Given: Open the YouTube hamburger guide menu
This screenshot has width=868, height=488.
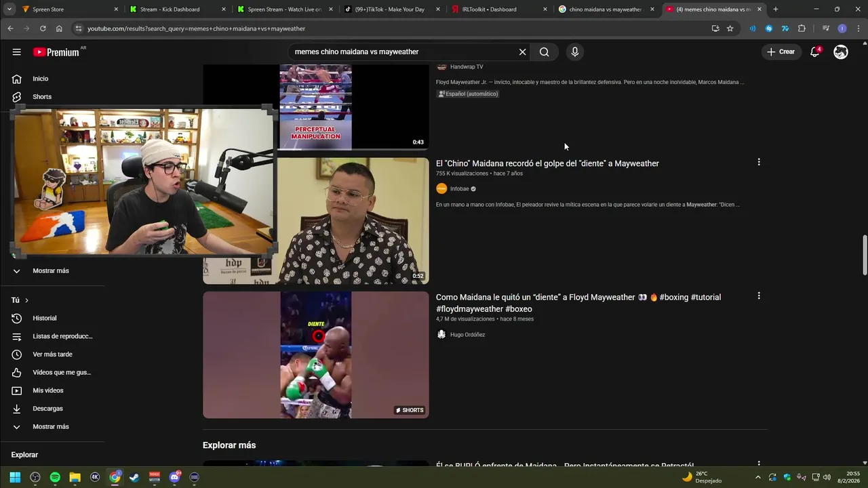Looking at the screenshot, I should (16, 52).
